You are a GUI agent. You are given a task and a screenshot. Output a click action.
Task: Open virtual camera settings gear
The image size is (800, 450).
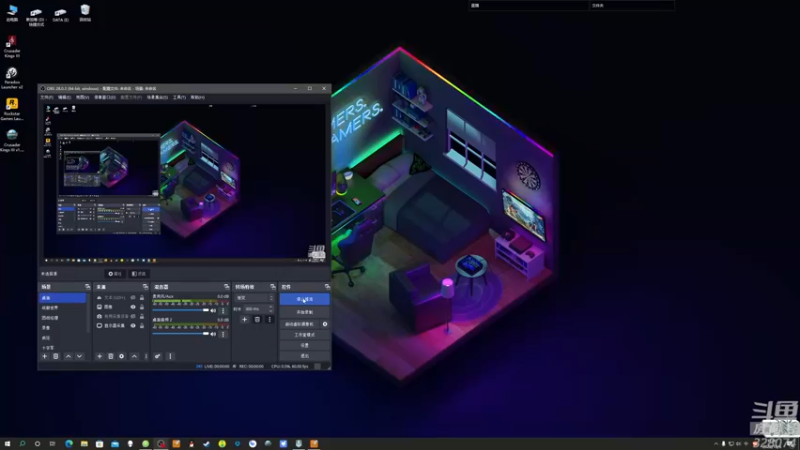tap(325, 324)
